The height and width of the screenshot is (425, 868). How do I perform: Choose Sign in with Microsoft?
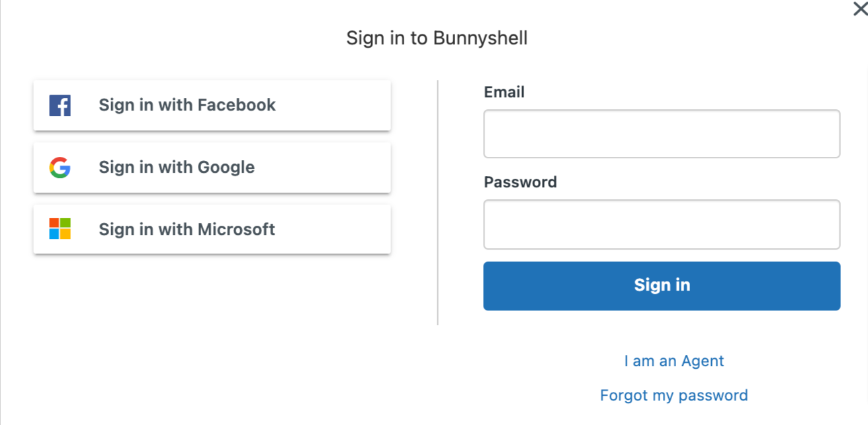[x=212, y=229]
